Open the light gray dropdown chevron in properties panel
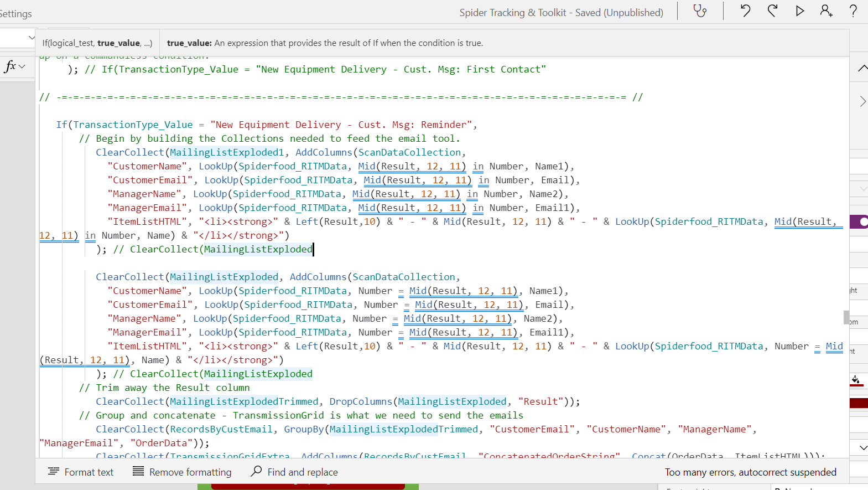Viewport: 868px width, 490px height. coord(864,189)
